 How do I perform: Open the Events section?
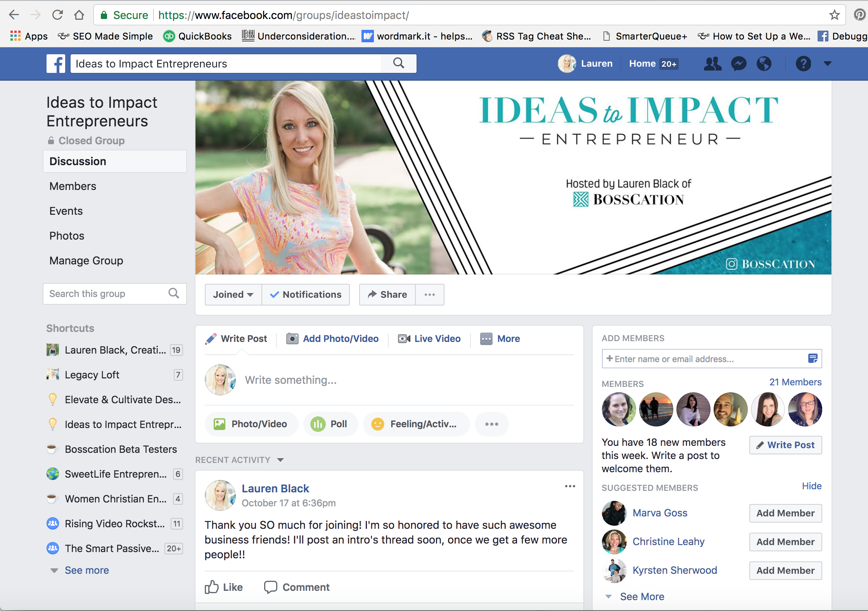point(66,211)
